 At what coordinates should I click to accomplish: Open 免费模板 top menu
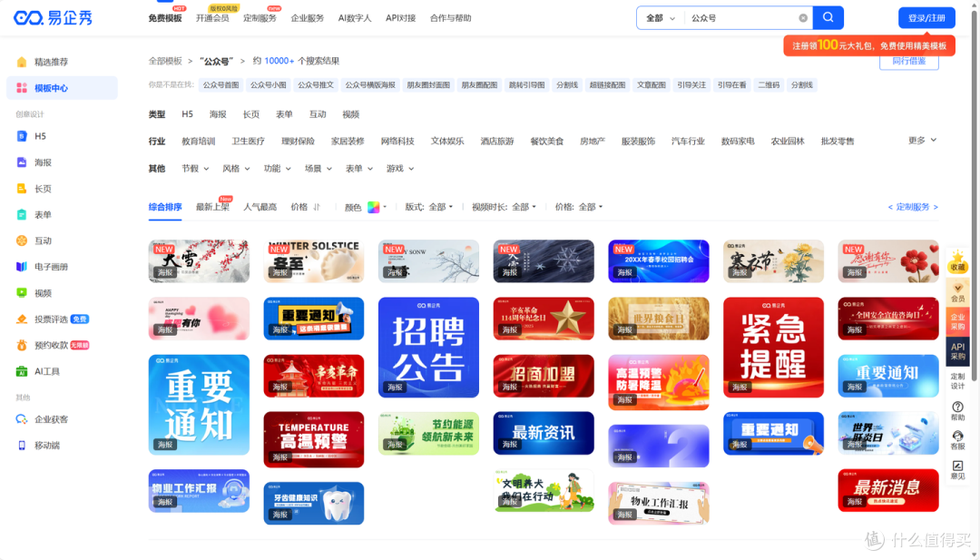coord(165,18)
